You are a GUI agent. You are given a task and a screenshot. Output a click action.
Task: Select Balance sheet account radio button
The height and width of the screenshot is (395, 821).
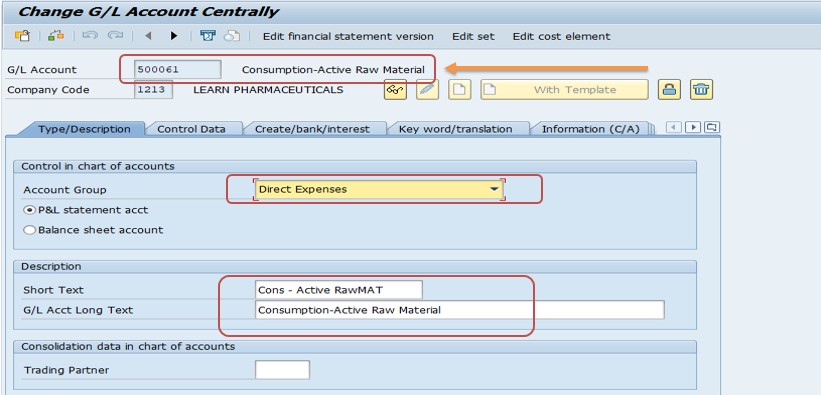(x=29, y=230)
